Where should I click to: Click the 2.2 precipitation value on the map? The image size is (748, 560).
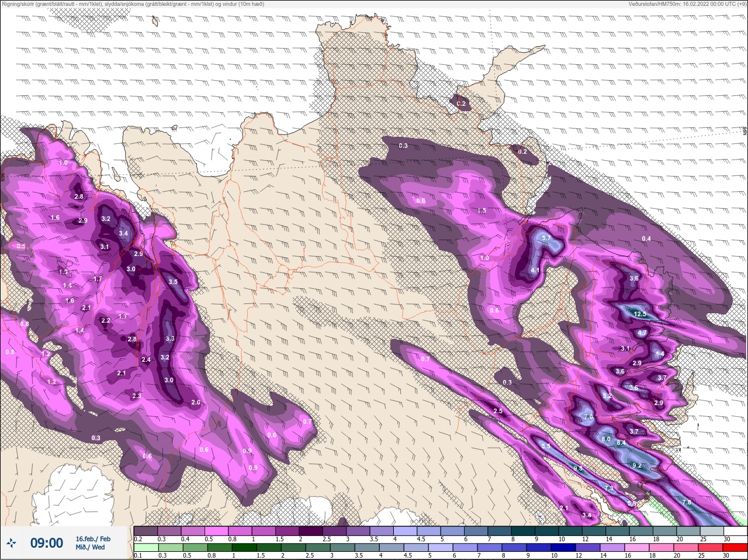106,320
